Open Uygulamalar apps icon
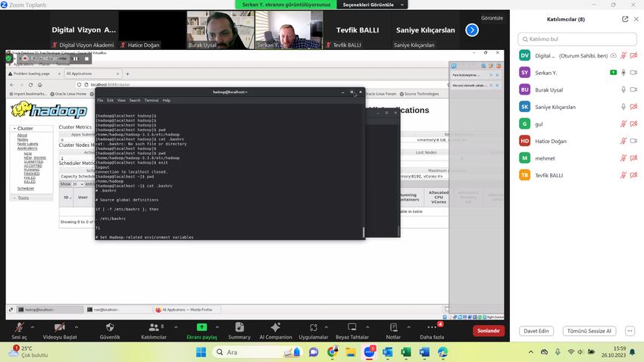 coord(314,327)
